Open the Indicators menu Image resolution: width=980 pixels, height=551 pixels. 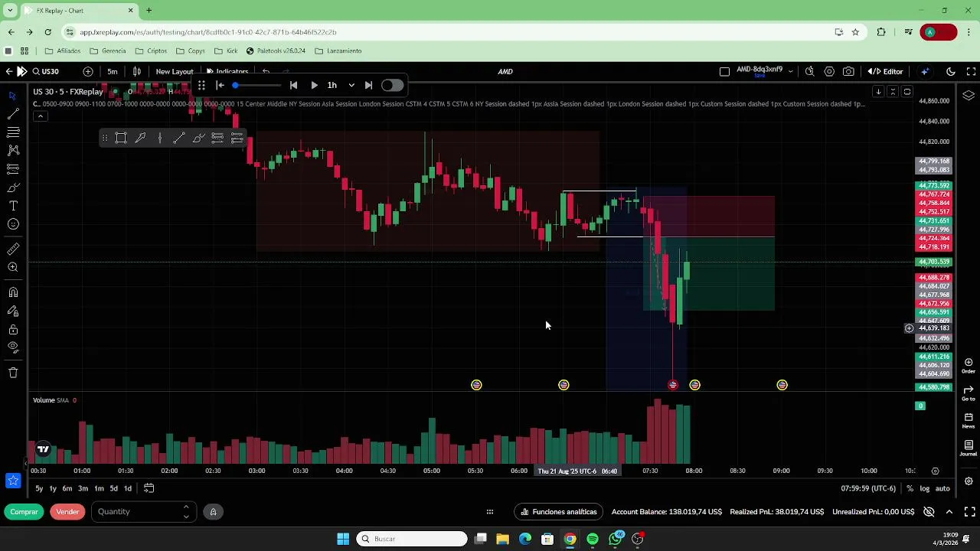pos(227,71)
